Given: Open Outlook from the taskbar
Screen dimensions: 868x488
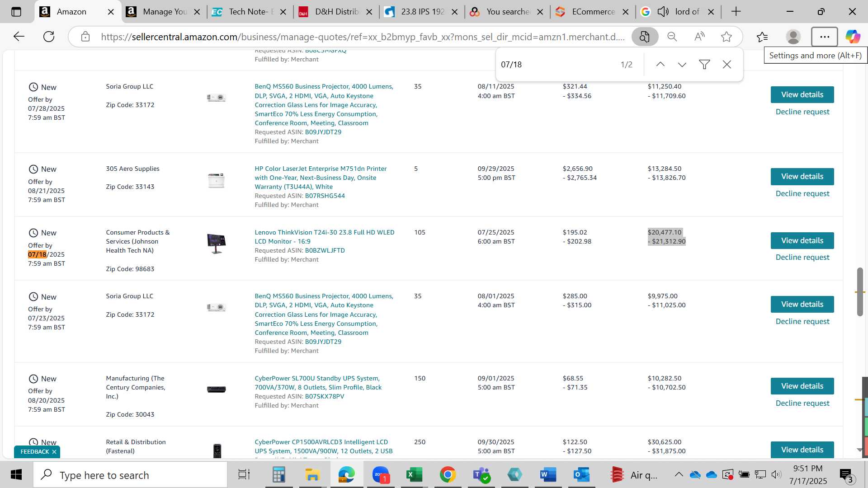Looking at the screenshot, I should (x=581, y=475).
